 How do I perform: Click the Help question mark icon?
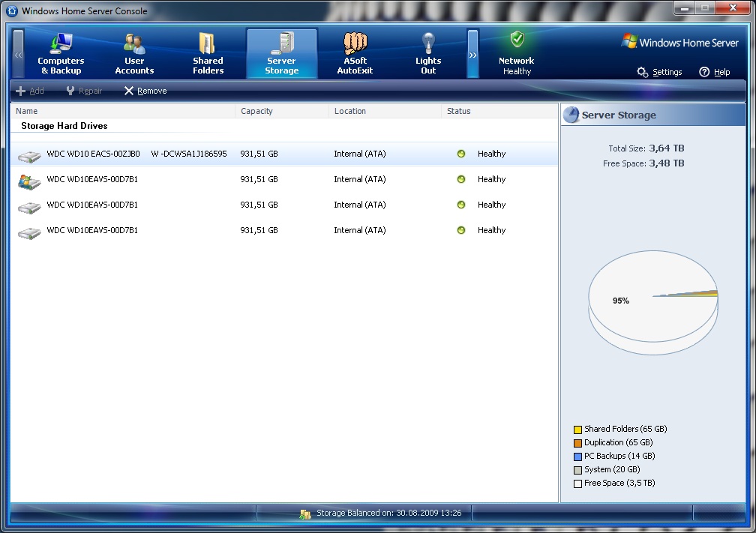[x=704, y=72]
